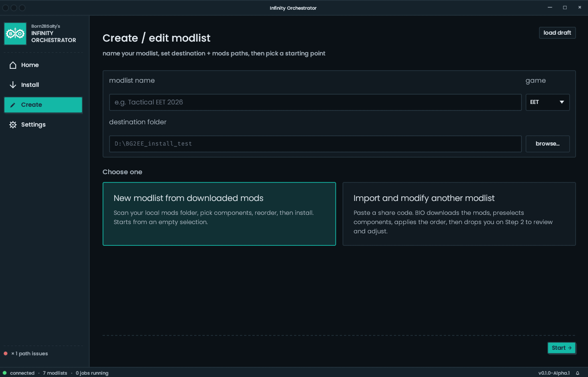The width and height of the screenshot is (588, 377).
Task: Click the notification bell in status bar
Action: click(577, 373)
